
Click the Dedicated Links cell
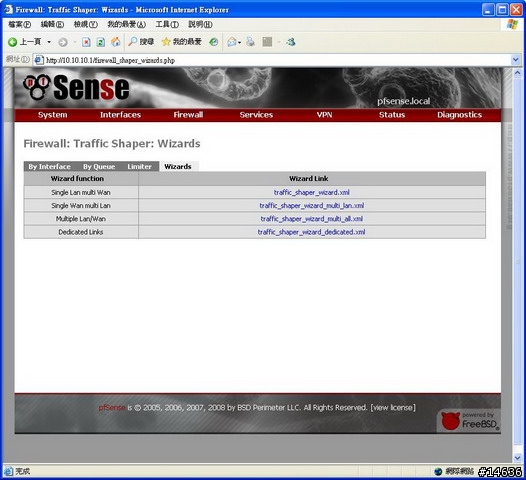pos(81,232)
